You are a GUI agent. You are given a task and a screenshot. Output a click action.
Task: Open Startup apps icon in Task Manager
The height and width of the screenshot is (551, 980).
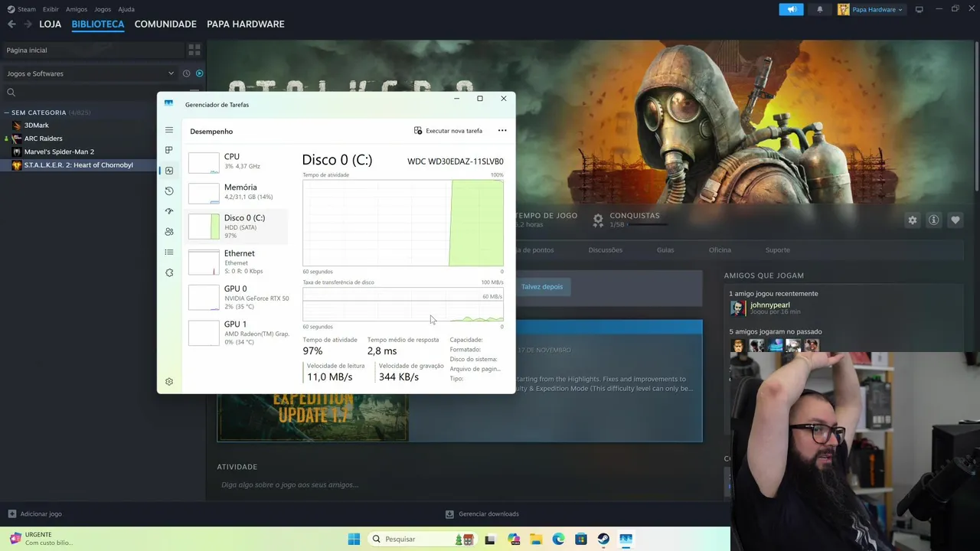[x=169, y=211]
